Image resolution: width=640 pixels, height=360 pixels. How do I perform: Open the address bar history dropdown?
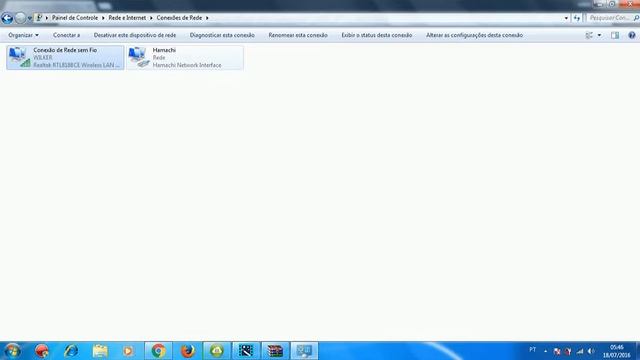tap(566, 18)
